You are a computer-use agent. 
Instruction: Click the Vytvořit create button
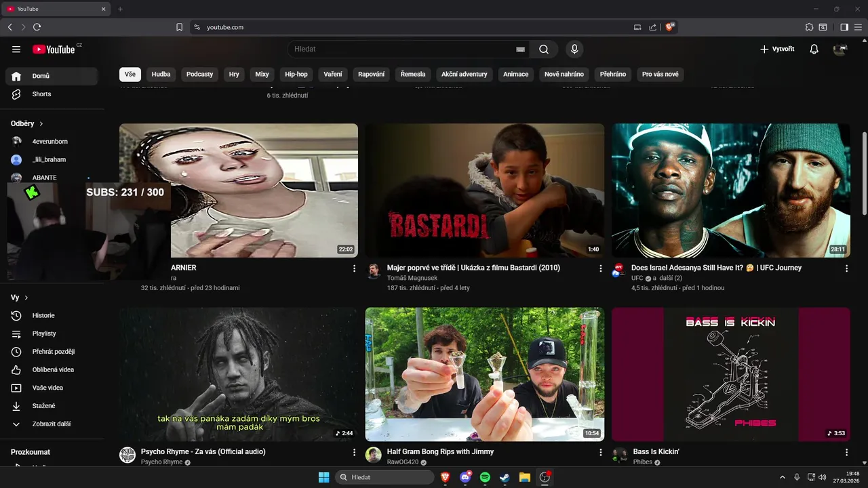tap(777, 49)
